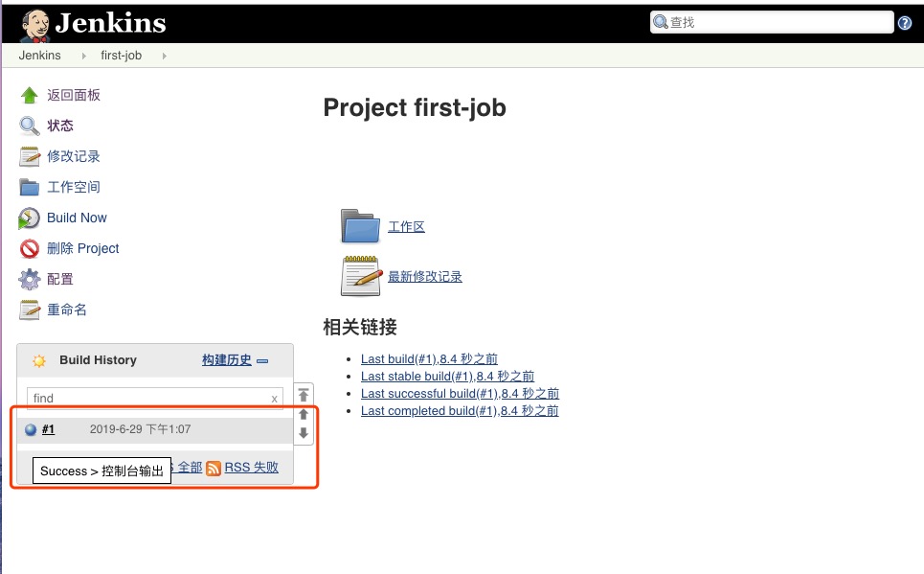Focus the find box in Build History
This screenshot has height=574, width=924.
[x=155, y=399]
